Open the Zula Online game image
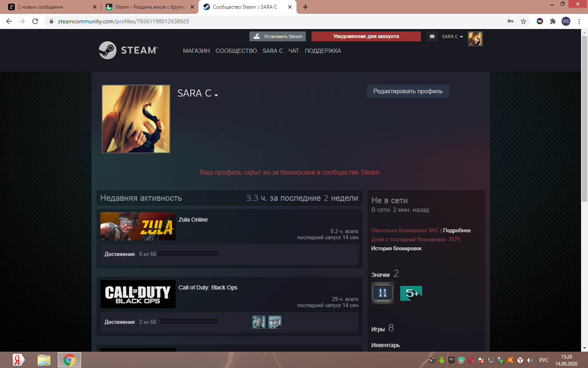The height and width of the screenshot is (368, 588). [138, 226]
